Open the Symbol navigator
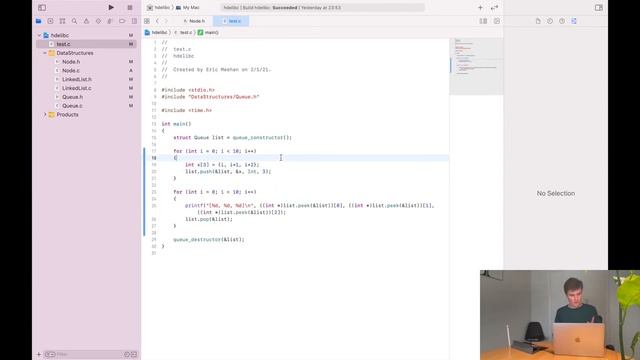Screen dimensions: 640x360 coord(62,21)
